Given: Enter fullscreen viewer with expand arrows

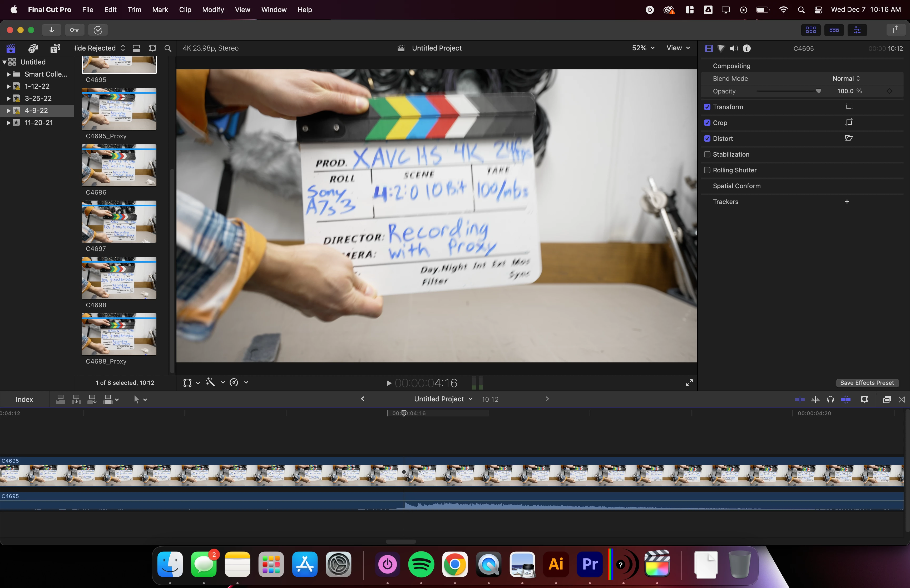Looking at the screenshot, I should [689, 383].
